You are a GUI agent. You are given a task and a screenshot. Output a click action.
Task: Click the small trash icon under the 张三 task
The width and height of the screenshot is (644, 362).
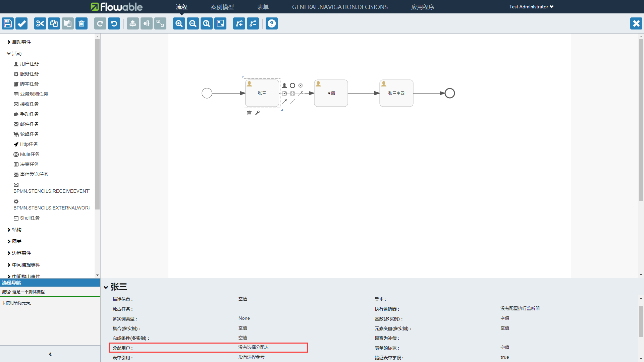pyautogui.click(x=249, y=113)
